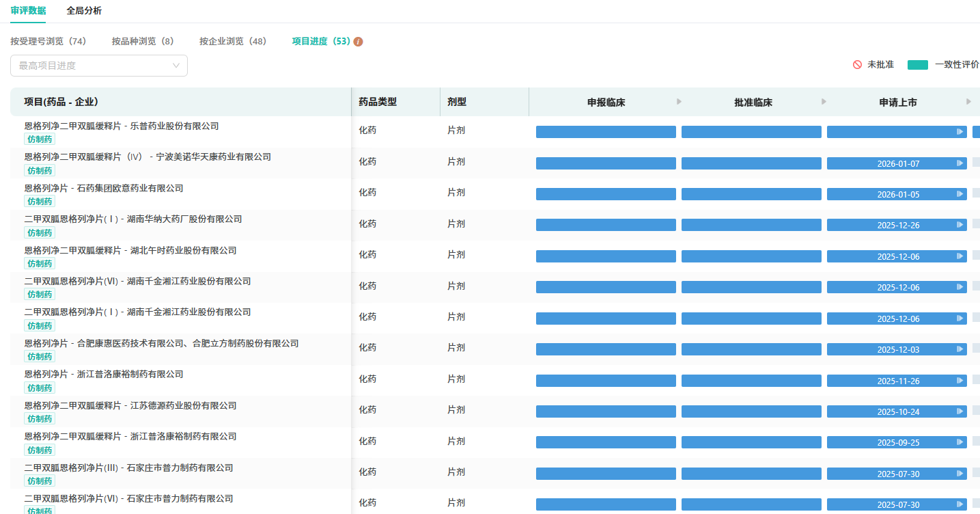Screen dimensions: 980x514
Task: Click 仿制药 tag under 恩格列净片 - 浙江普洛康裕制药
Action: pyautogui.click(x=40, y=388)
